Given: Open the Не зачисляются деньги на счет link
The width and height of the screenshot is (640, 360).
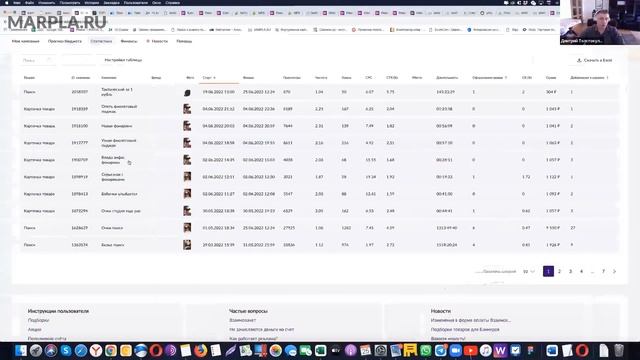Looking at the screenshot, I should pos(262,329).
